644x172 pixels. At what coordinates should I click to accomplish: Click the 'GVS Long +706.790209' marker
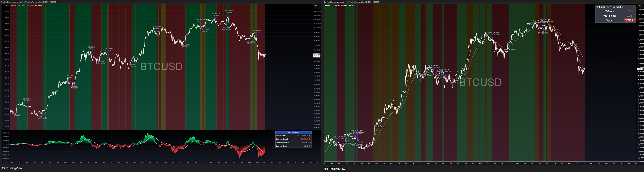pos(250,42)
